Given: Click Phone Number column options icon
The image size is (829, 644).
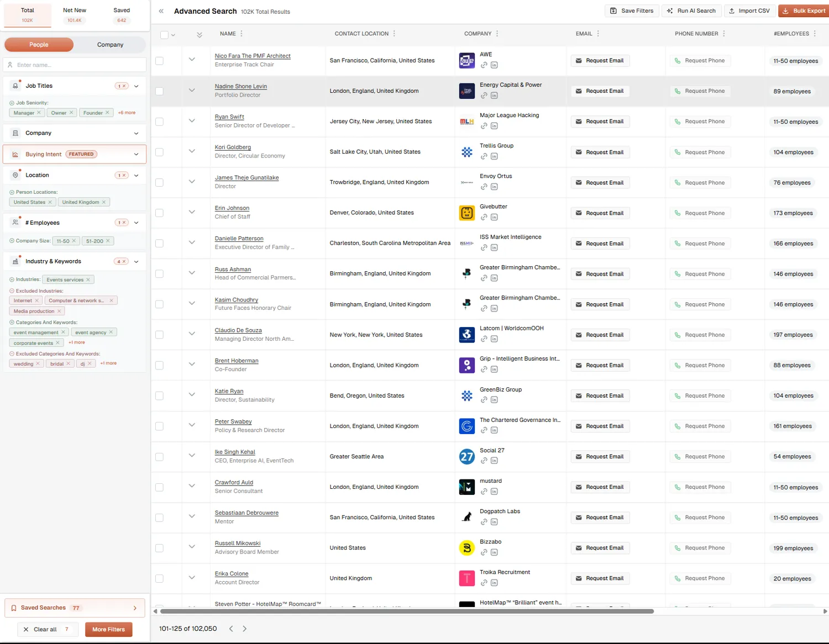Looking at the screenshot, I should (x=724, y=34).
